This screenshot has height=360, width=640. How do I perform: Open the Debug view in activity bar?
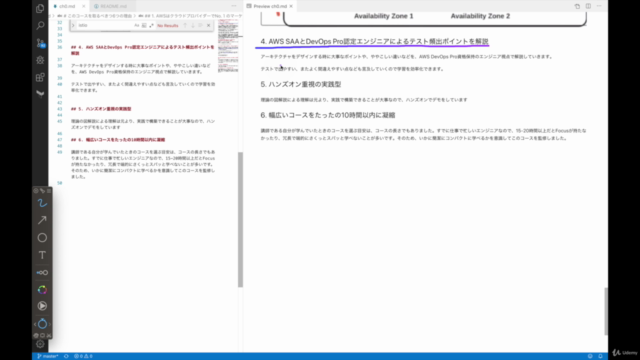pos(40,60)
